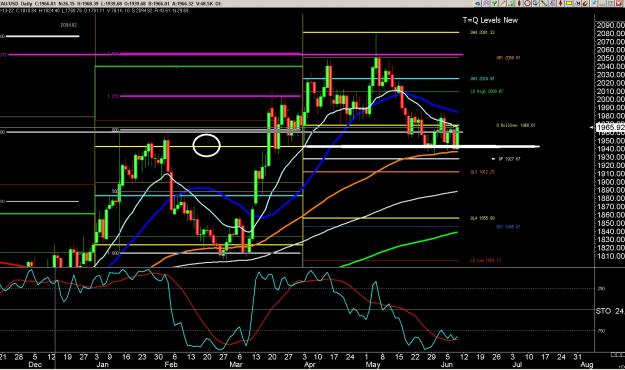The image size is (625, 370).
Task: Select the yellow rectangle drawing tool
Action: (569, 3)
